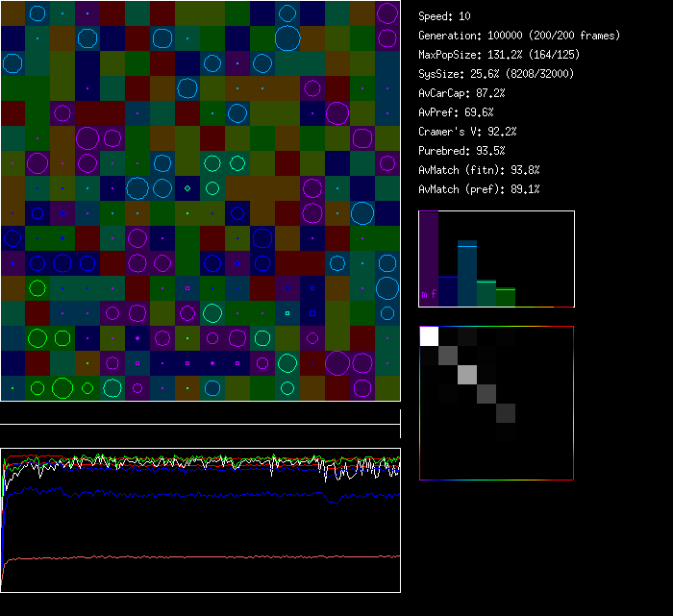
Task: Click the white cell in the matrix
Action: point(429,335)
